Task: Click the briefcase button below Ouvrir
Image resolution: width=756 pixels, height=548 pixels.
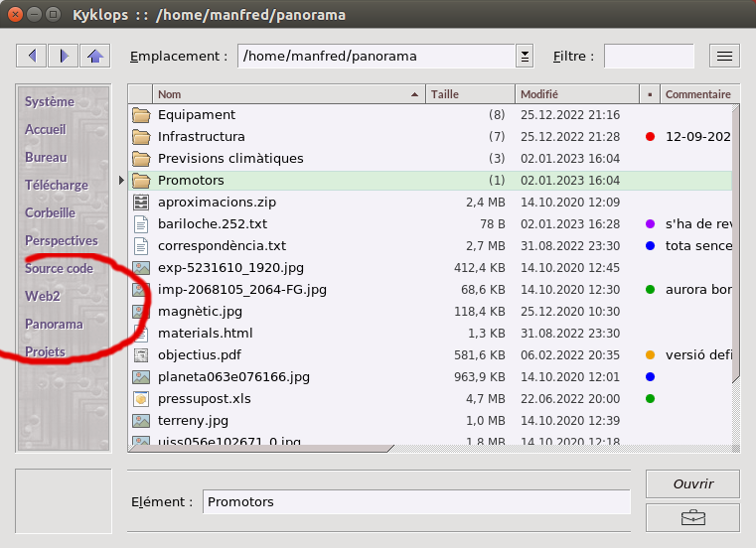Action: coord(692,517)
